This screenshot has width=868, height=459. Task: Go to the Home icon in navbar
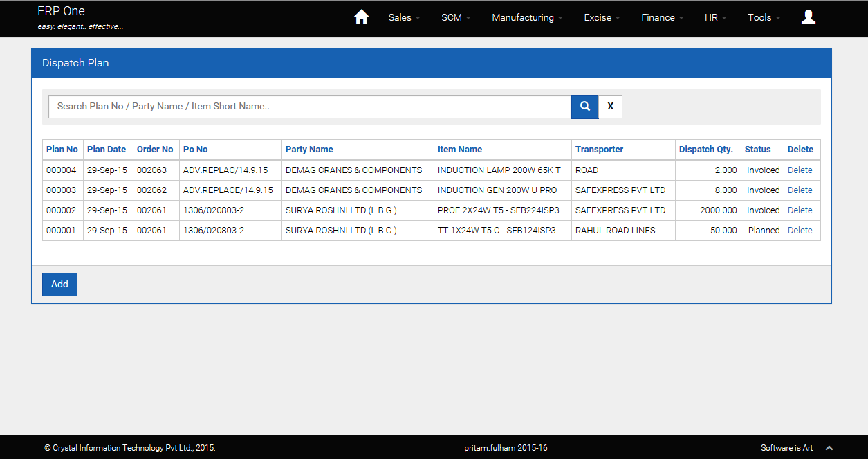click(361, 17)
